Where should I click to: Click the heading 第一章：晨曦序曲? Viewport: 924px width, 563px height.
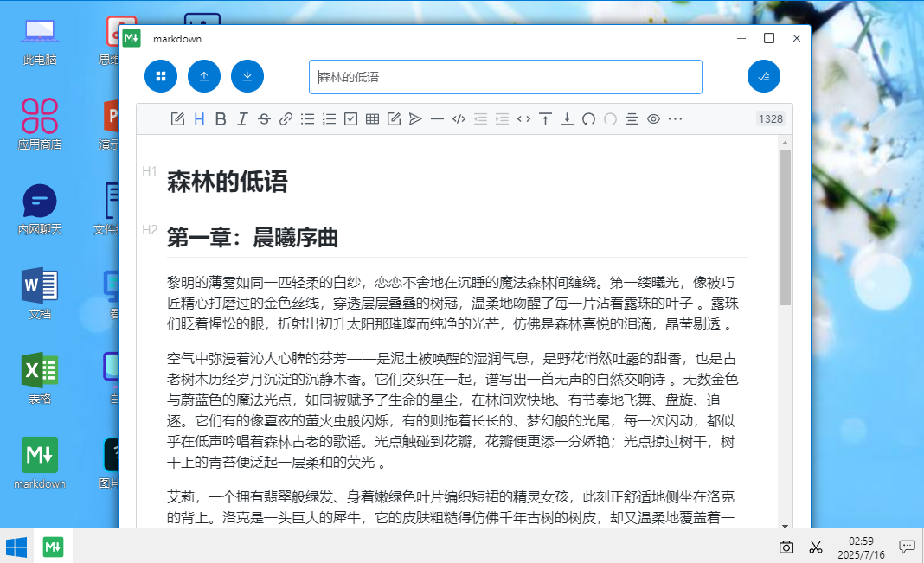(x=253, y=238)
